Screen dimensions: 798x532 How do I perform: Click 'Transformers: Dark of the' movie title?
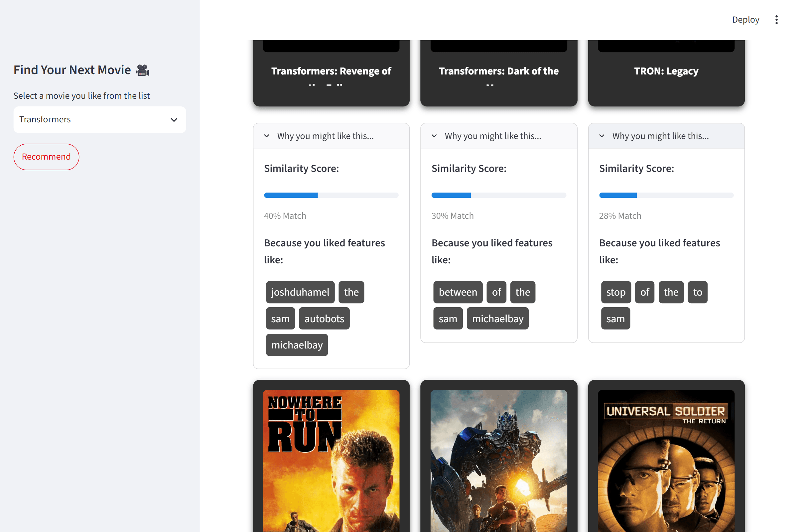(x=498, y=71)
